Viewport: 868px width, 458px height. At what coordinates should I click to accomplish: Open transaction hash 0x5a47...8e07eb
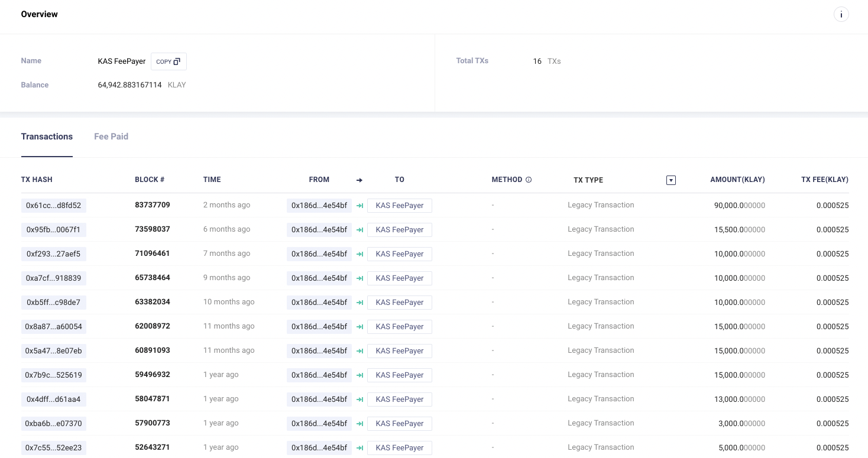click(54, 351)
